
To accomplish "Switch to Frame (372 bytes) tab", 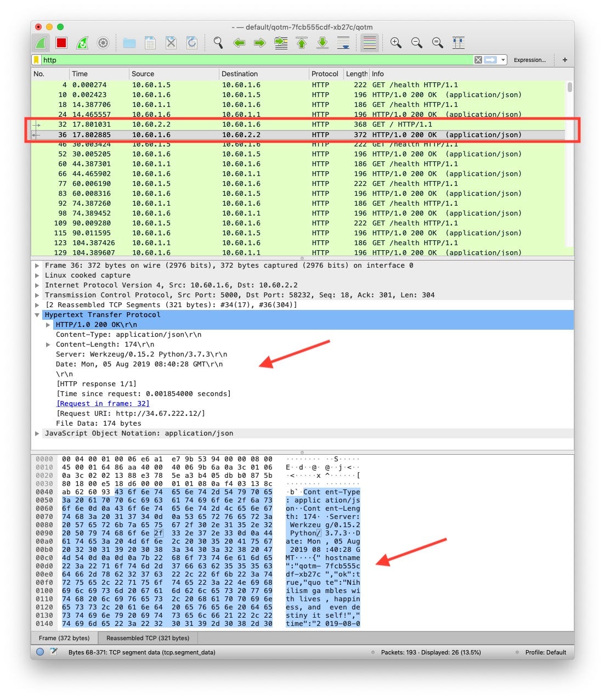I will pyautogui.click(x=64, y=638).
